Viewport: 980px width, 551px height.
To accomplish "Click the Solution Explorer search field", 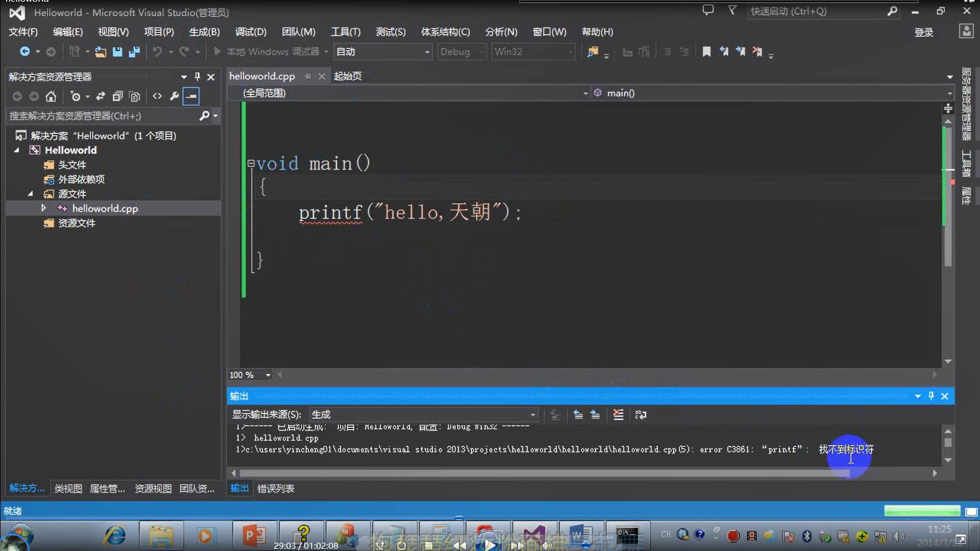I will tap(103, 116).
